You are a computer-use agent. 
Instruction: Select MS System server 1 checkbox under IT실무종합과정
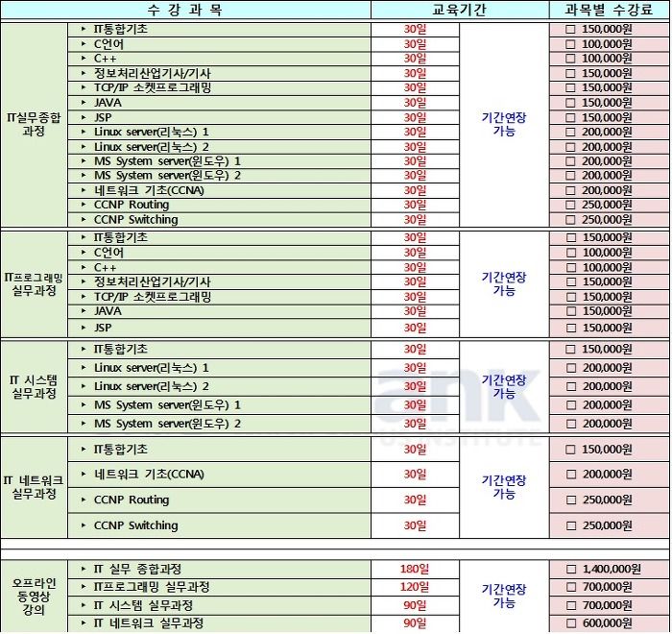point(570,161)
